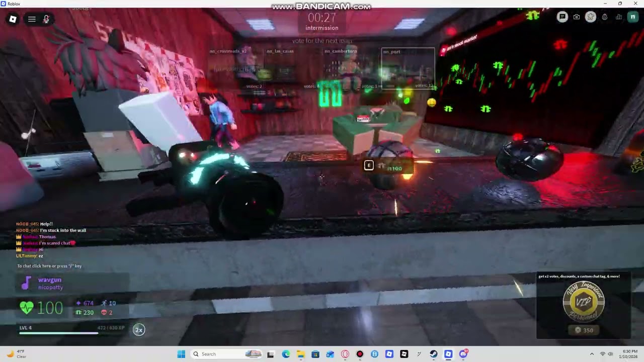Image resolution: width=644 pixels, height=362 pixels.
Task: Open the Wi-Fi network tray icon
Action: pos(603,354)
